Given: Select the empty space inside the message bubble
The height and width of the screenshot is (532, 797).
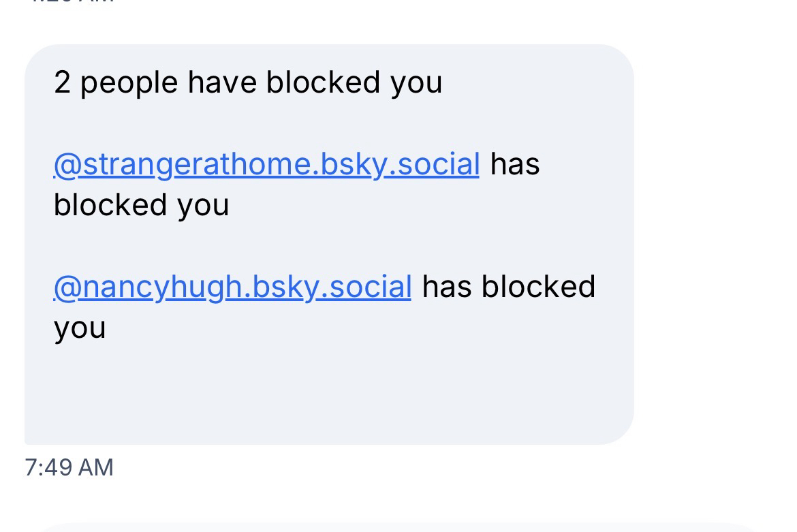Looking at the screenshot, I should click(327, 388).
